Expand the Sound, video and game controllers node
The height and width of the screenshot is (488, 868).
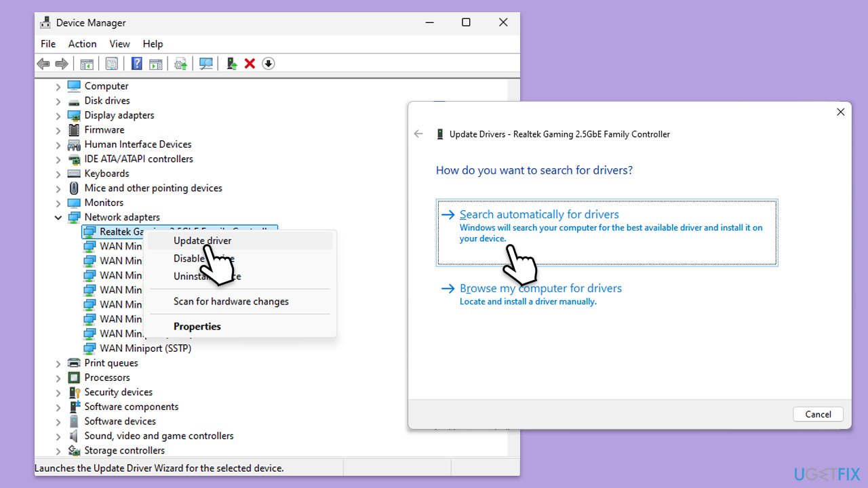(58, 436)
